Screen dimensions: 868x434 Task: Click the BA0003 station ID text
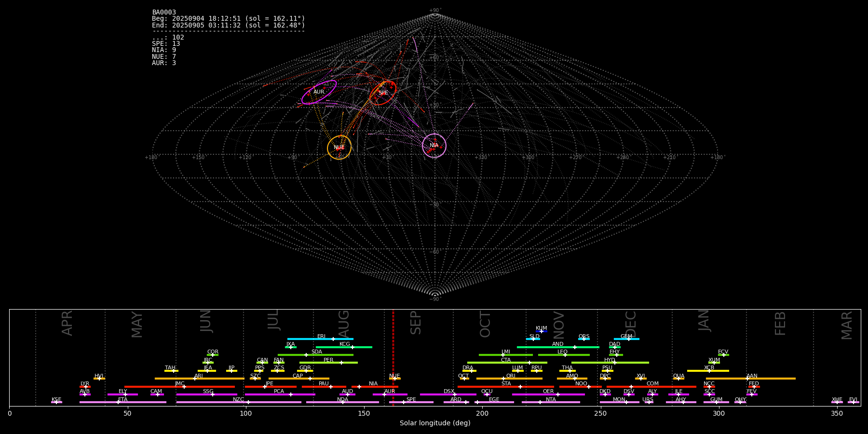[x=164, y=12]
